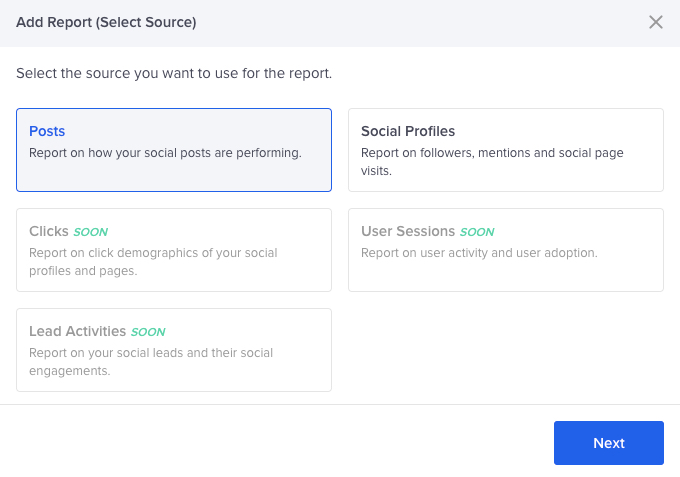This screenshot has height=477, width=680.
Task: Click the SOON badge beside Clicks
Action: tap(90, 232)
